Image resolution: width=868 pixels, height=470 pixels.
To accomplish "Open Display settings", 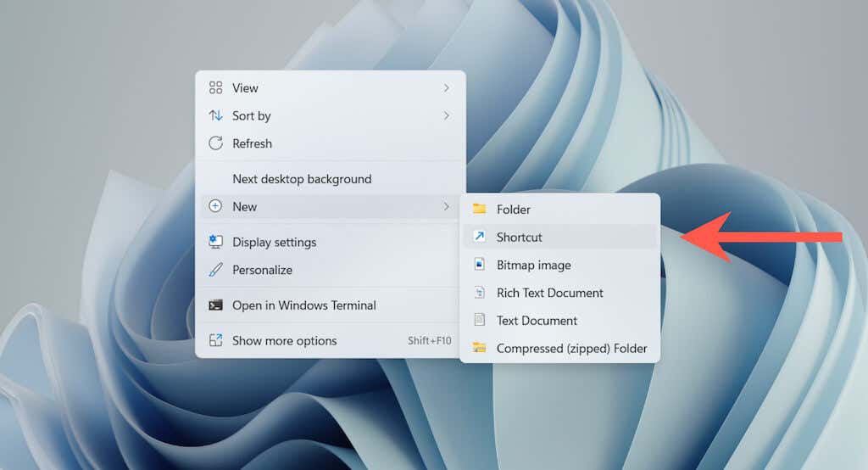I will tap(330, 242).
